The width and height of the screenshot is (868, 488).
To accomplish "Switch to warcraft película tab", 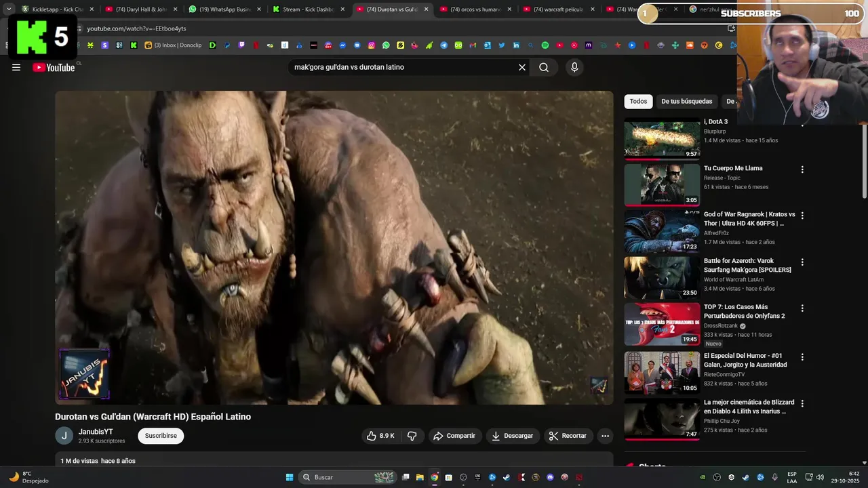I will pyautogui.click(x=559, y=9).
